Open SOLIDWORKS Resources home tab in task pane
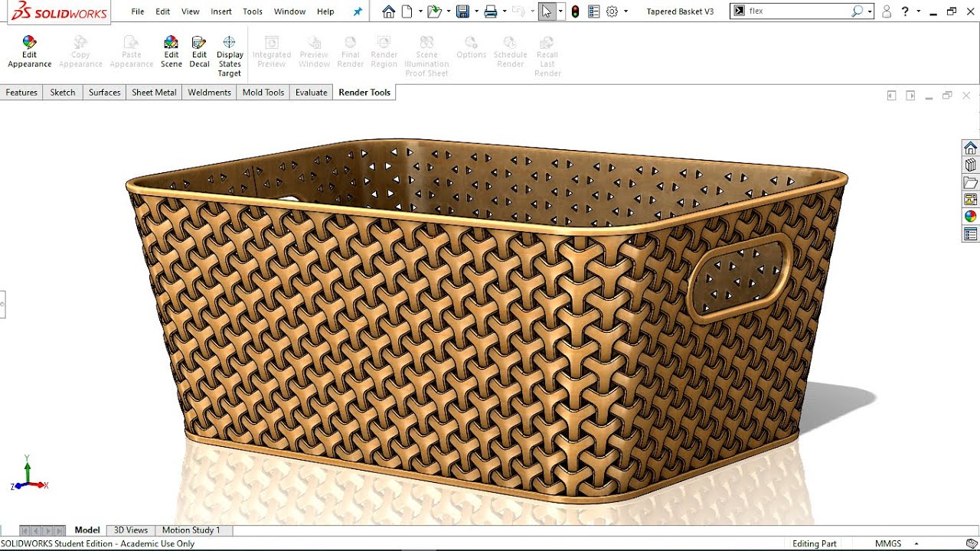This screenshot has height=551, width=980. [x=971, y=148]
